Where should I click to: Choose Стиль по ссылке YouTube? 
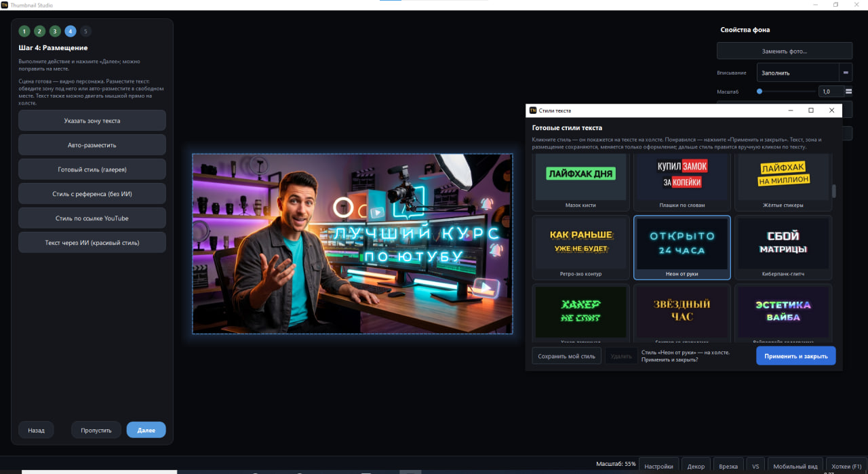pyautogui.click(x=92, y=218)
